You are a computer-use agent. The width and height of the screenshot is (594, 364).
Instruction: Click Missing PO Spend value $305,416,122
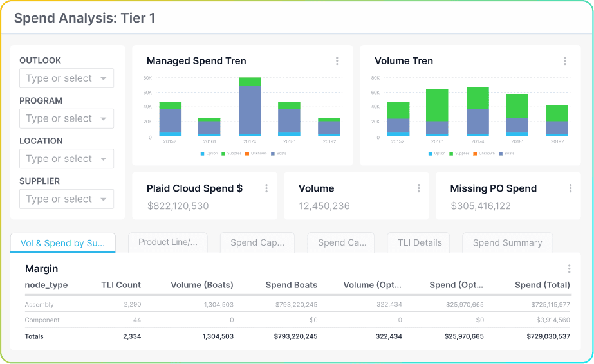[481, 206]
